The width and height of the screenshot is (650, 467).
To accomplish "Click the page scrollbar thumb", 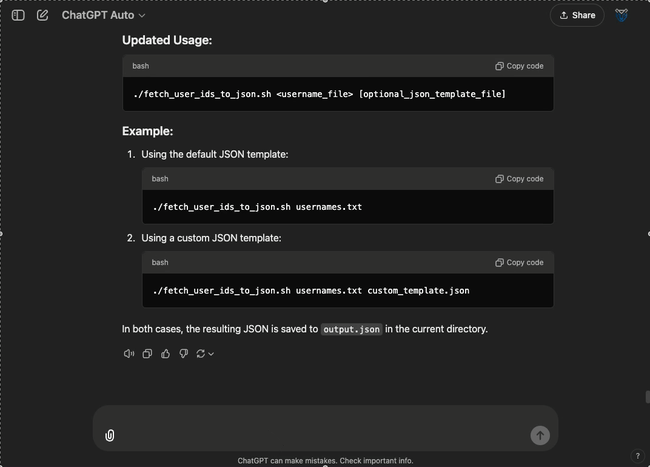I will tap(647, 397).
